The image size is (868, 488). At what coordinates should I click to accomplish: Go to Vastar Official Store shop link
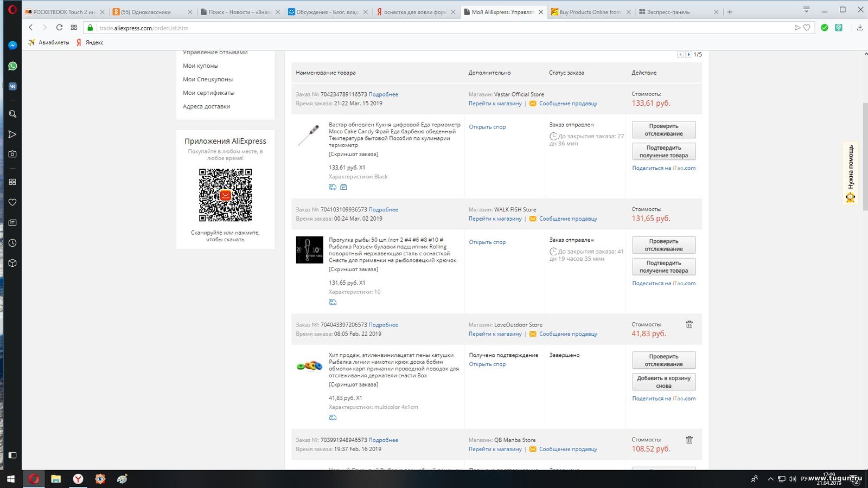pos(495,104)
